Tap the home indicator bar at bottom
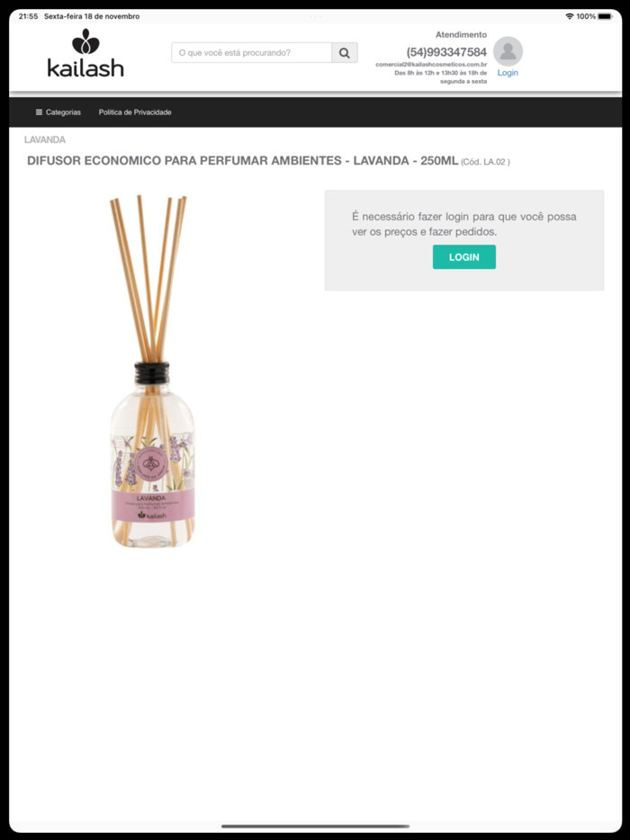Image resolution: width=630 pixels, height=840 pixels. (x=315, y=827)
